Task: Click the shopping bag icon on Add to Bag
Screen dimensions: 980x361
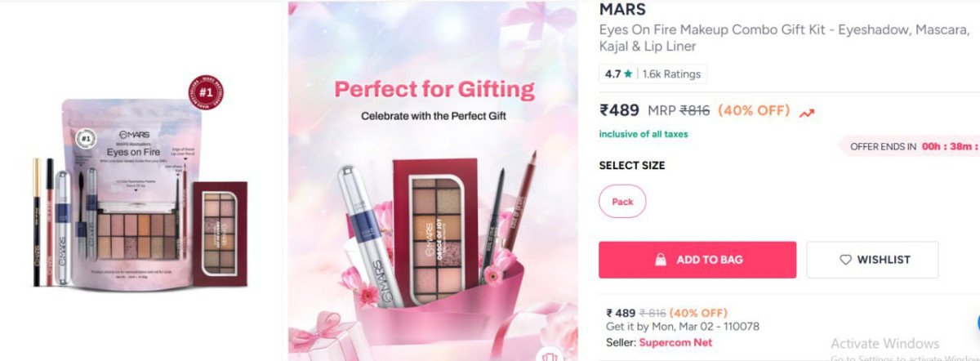Action: (x=661, y=260)
